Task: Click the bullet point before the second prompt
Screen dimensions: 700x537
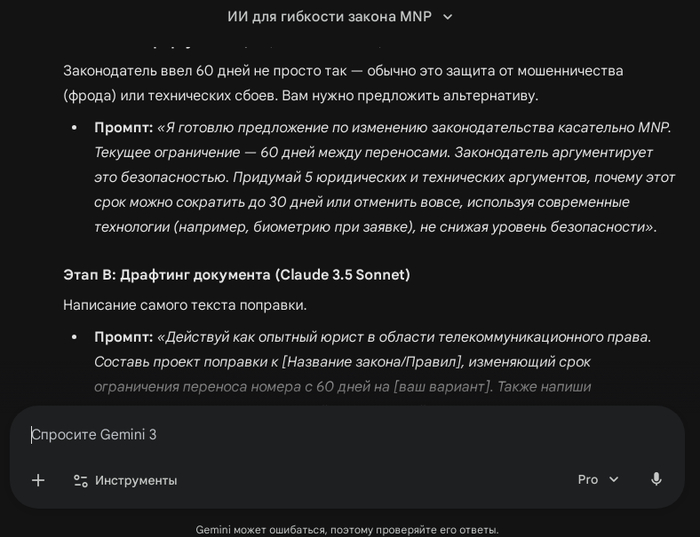Action: pos(74,338)
